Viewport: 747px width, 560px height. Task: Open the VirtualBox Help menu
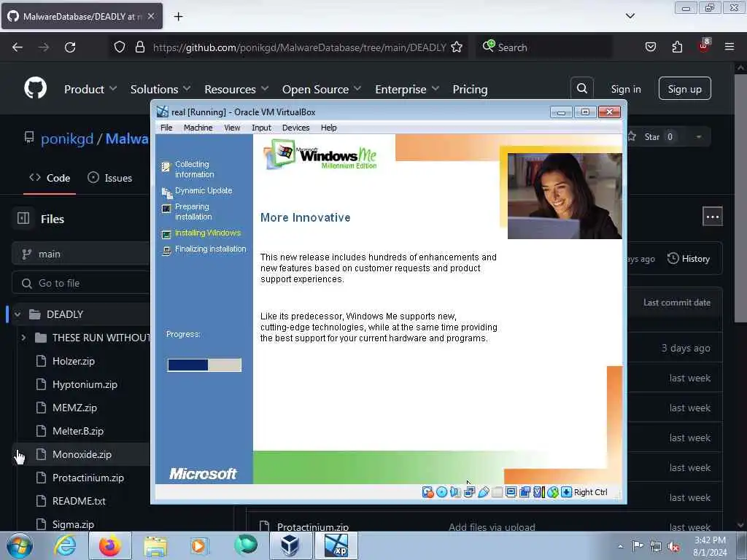coord(329,128)
